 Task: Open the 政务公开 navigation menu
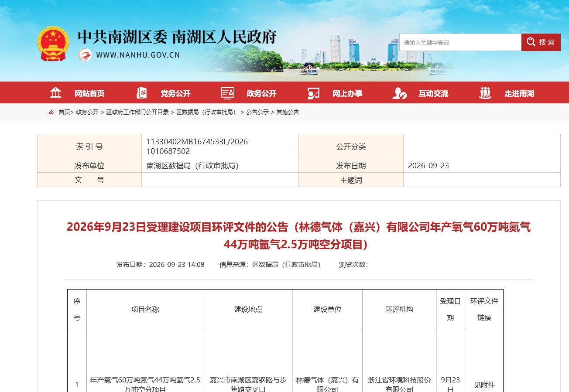pos(261,93)
